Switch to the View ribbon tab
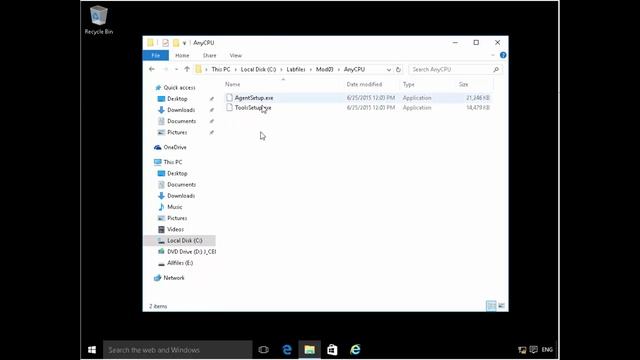Image resolution: width=640 pixels, height=360 pixels. (236, 56)
